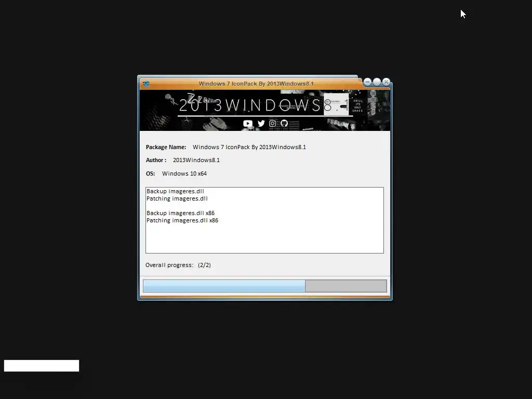532x399 pixels.
Task: Maximize the IconPack installer window
Action: tap(377, 82)
